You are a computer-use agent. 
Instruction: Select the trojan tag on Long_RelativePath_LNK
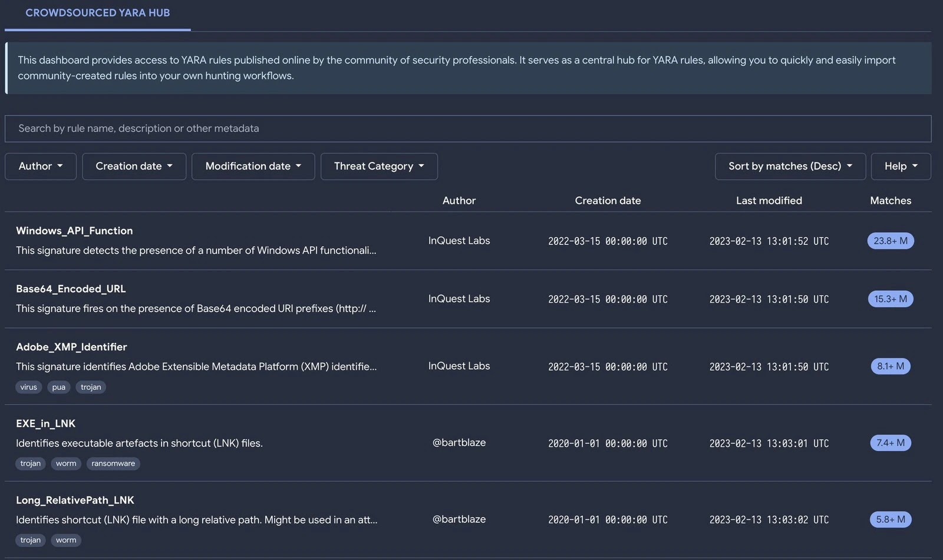[31, 540]
